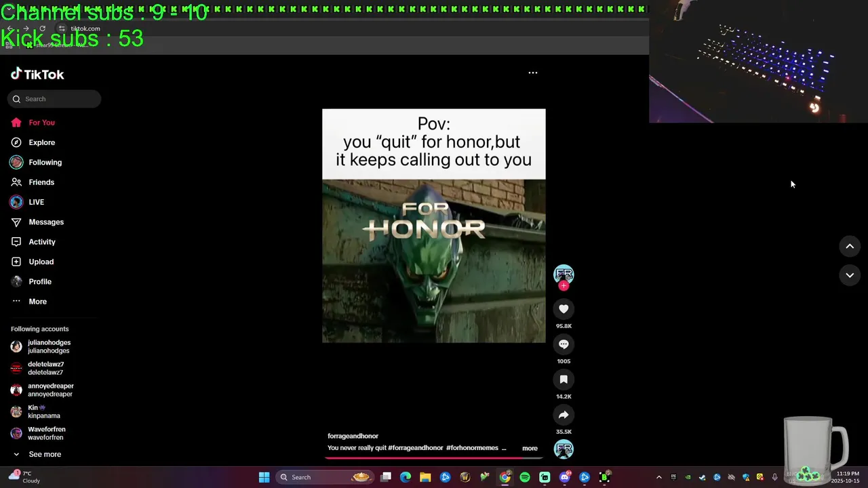Image resolution: width=868 pixels, height=488 pixels.
Task: Open the weather widget showing 7°C
Action: click(x=26, y=477)
